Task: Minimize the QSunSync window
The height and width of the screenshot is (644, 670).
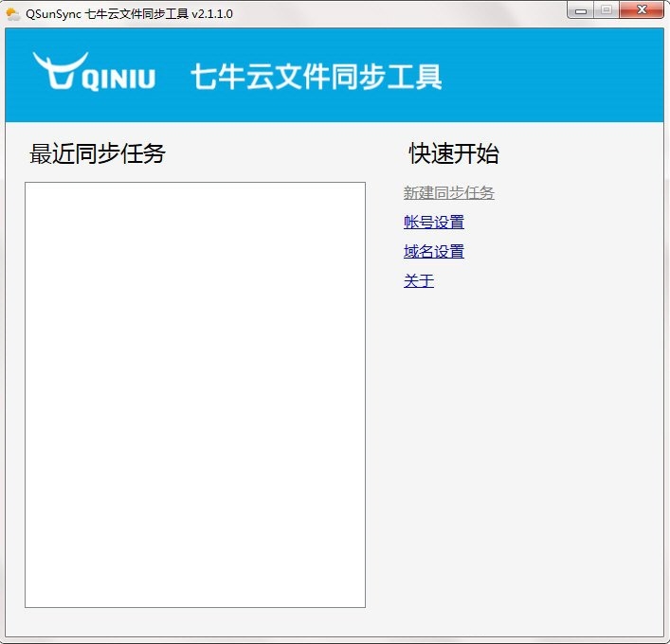Action: point(581,11)
